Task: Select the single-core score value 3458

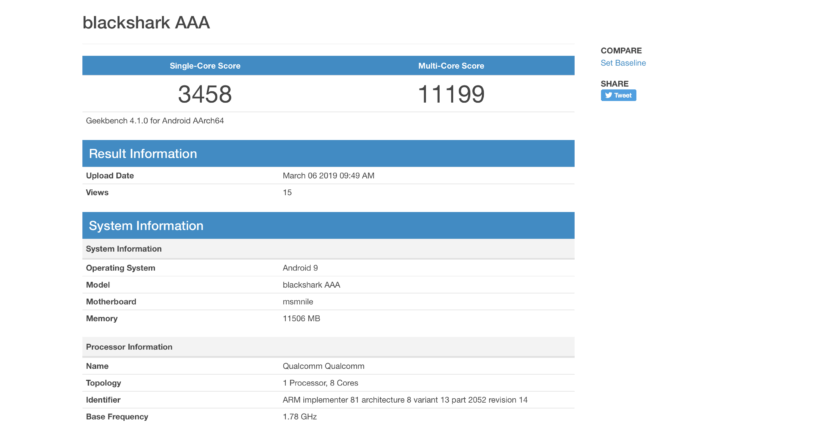Action: click(205, 94)
